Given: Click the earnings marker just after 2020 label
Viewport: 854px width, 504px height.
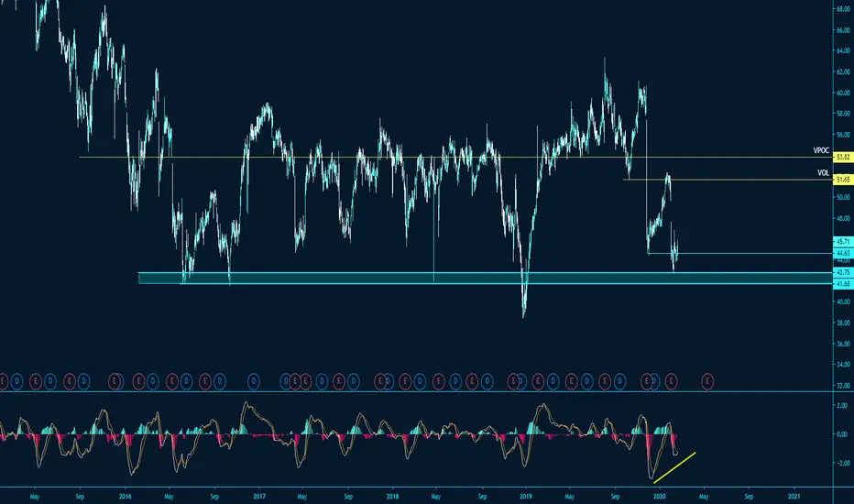Looking at the screenshot, I should coord(671,381).
